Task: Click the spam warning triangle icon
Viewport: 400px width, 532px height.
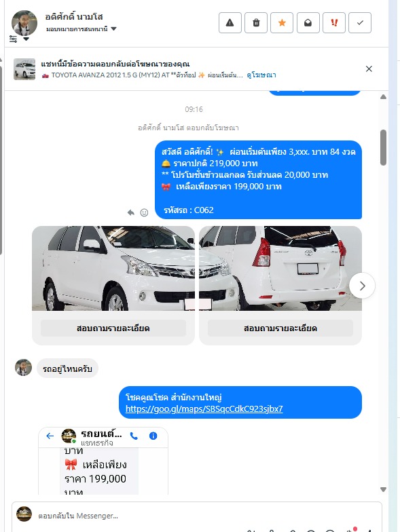Action: coord(230,23)
